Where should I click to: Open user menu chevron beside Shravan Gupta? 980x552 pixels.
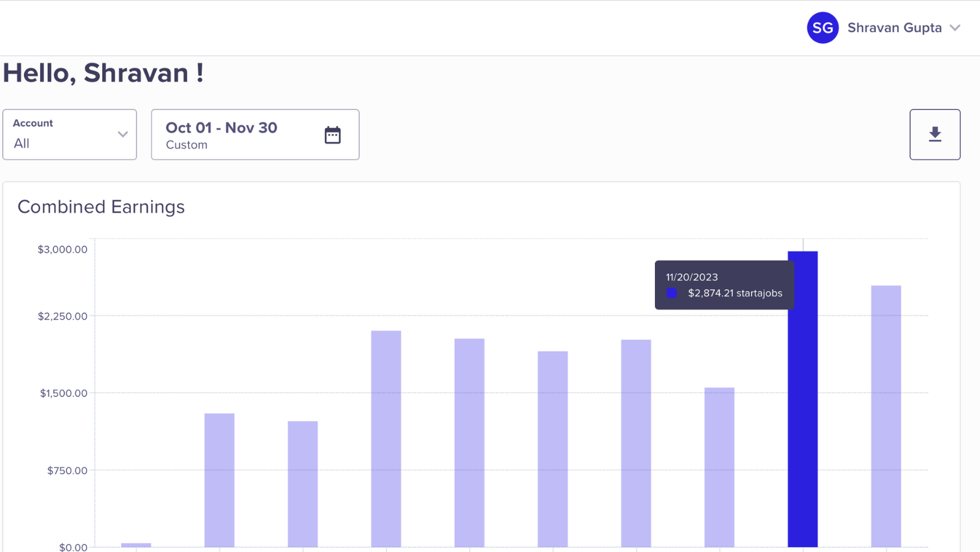pos(955,28)
